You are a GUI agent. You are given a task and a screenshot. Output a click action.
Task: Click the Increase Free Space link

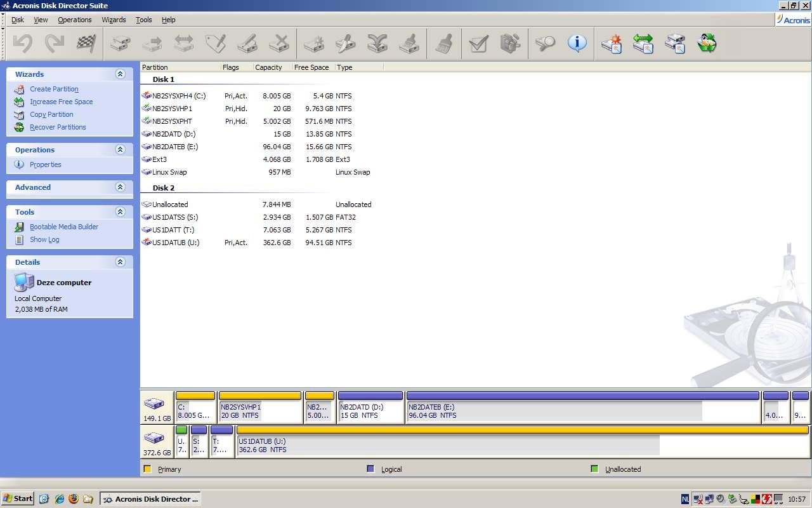61,102
